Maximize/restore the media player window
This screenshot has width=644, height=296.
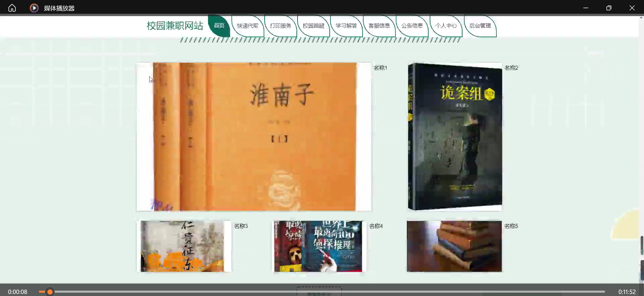click(609, 8)
